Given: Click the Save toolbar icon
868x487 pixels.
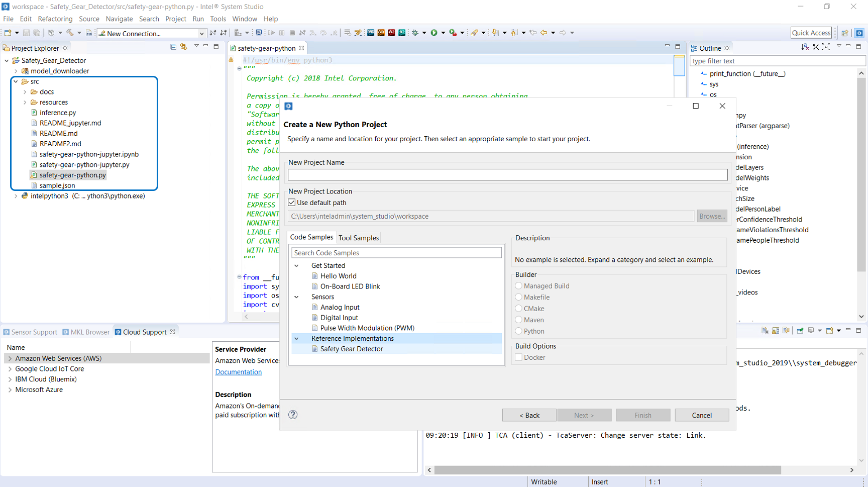Looking at the screenshot, I should [26, 33].
